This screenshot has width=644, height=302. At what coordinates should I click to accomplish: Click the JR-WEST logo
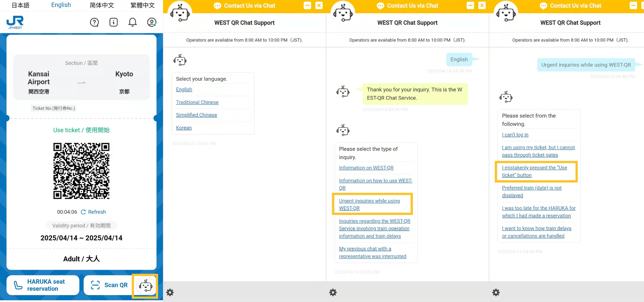click(15, 22)
